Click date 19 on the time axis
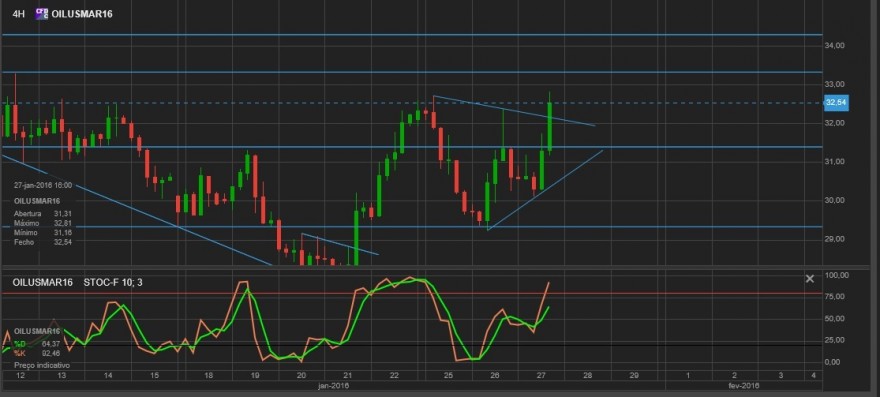880x397 pixels. pos(255,375)
